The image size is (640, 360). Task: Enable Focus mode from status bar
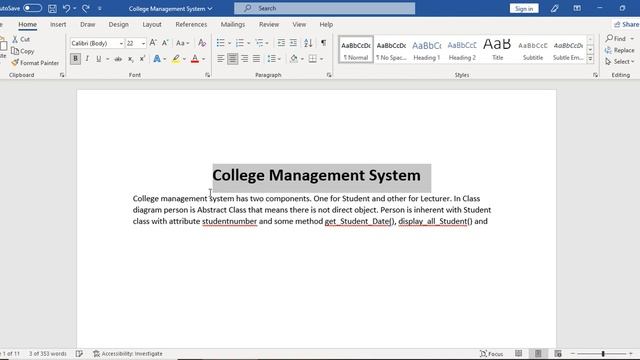[491, 354]
